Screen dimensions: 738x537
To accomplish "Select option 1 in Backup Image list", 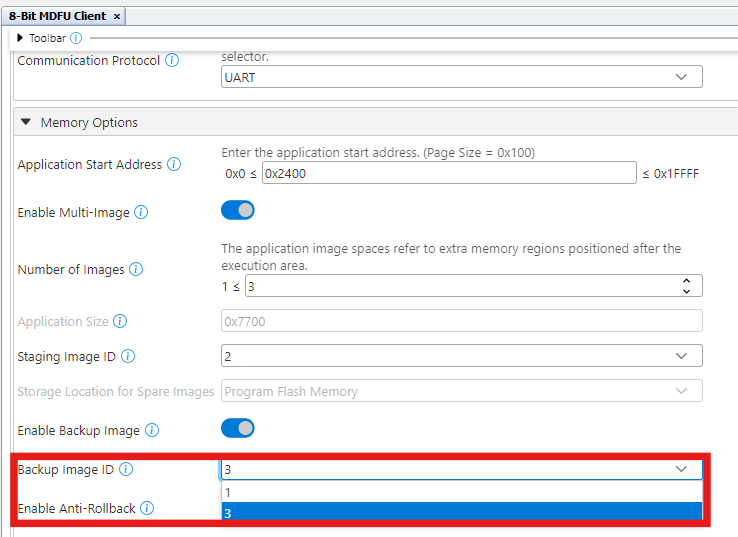I will coord(460,492).
